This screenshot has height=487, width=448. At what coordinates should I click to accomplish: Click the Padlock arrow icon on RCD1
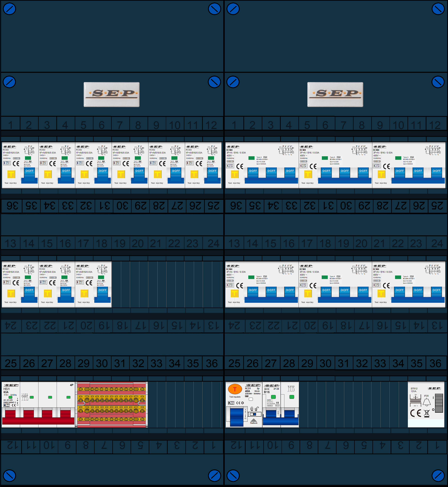pyautogui.click(x=254, y=420)
